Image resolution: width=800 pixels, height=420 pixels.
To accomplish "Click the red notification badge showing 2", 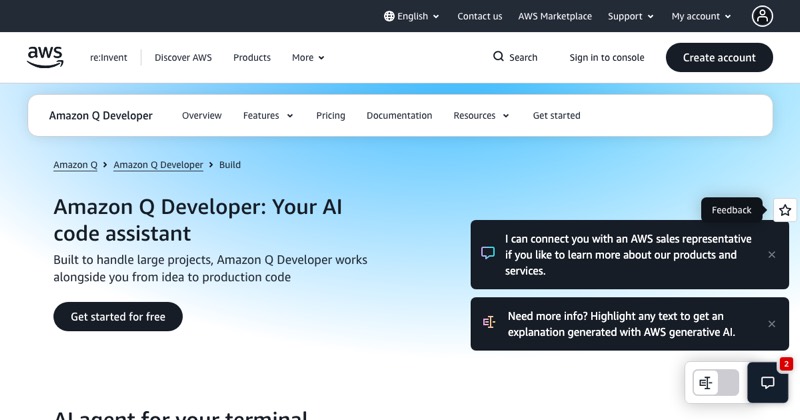I will tap(786, 364).
